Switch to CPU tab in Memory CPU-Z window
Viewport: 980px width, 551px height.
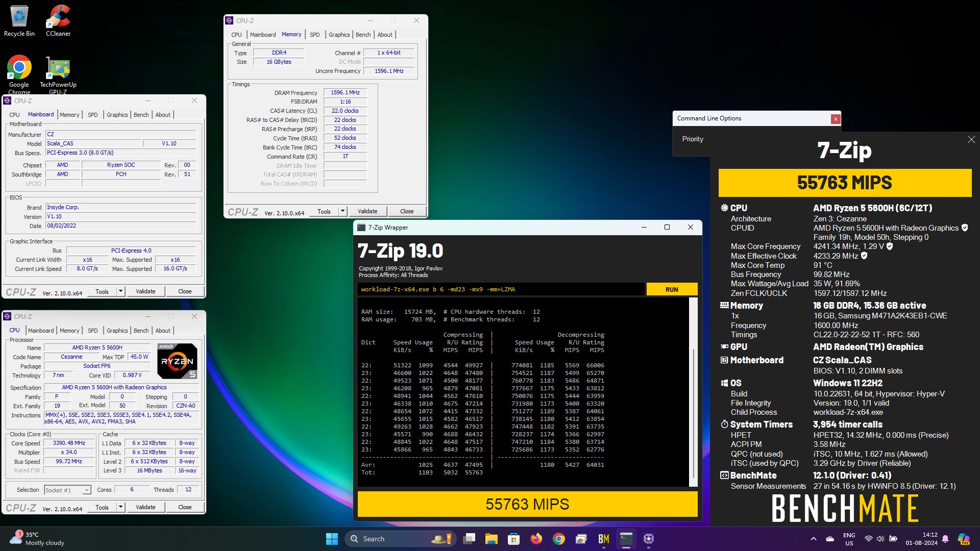236,35
